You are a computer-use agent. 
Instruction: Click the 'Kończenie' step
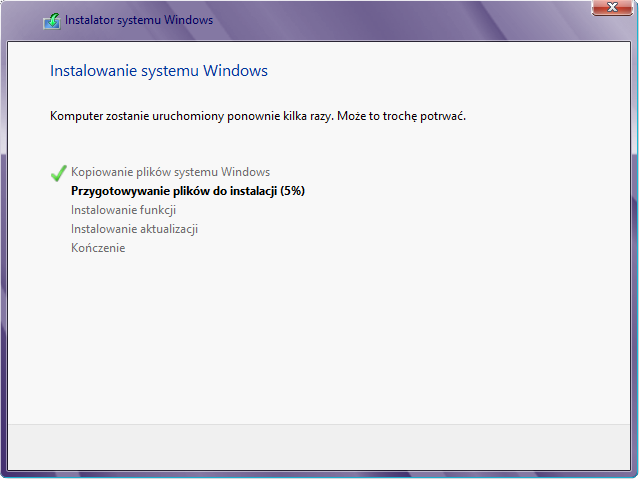(98, 248)
